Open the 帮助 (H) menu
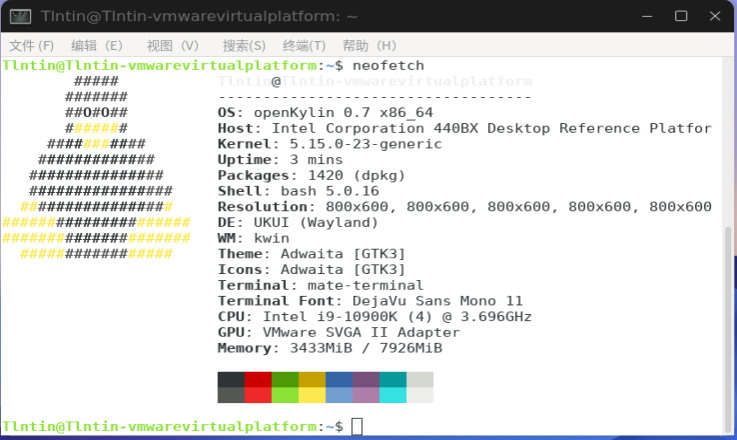This screenshot has height=440, width=737. [369, 46]
